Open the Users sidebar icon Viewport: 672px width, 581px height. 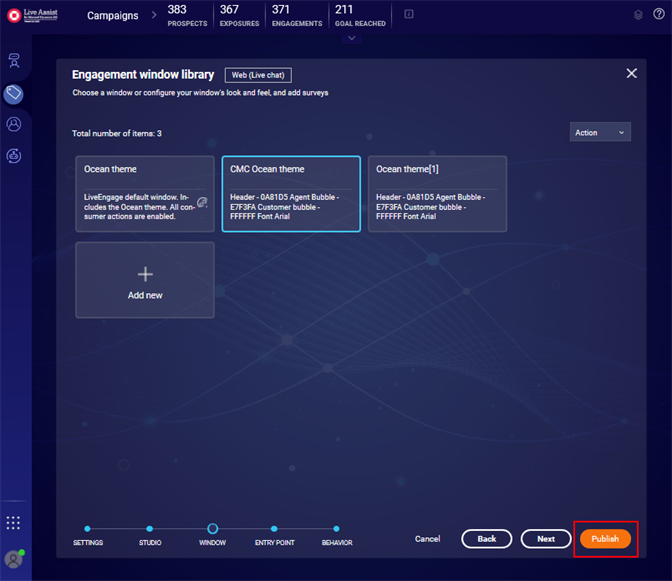click(x=14, y=124)
